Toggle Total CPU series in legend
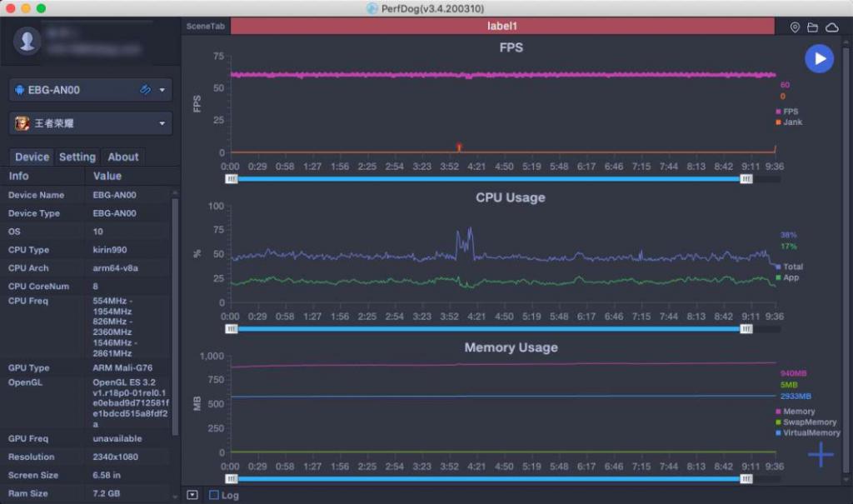 coord(789,267)
